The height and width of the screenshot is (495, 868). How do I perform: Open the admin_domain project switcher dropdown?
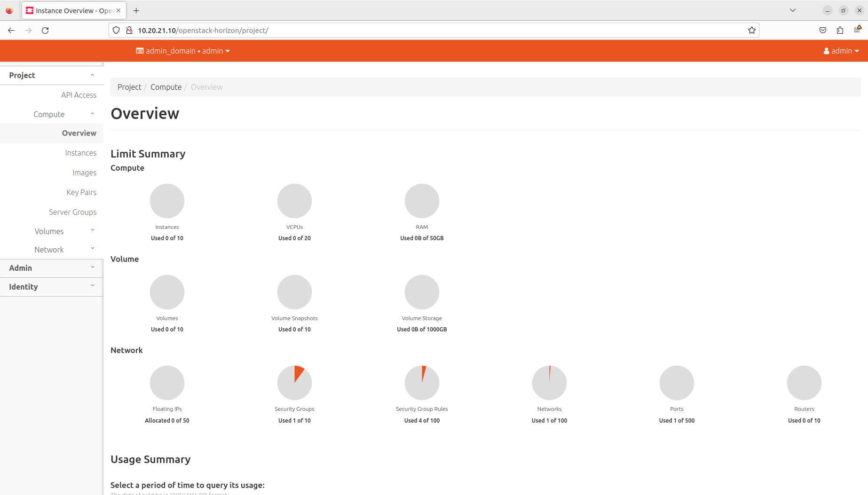[183, 51]
